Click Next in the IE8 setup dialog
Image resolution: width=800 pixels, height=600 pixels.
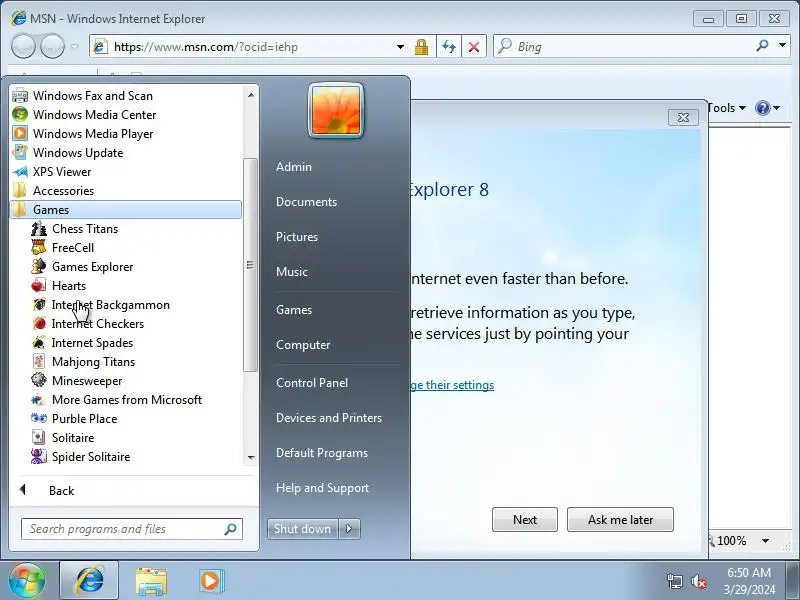tap(524, 519)
